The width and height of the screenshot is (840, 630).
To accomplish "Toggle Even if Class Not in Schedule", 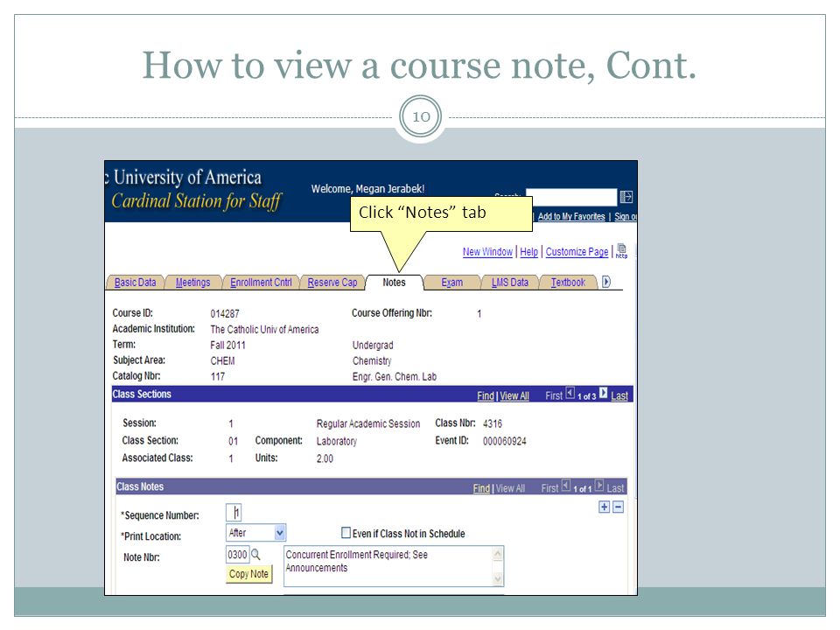I will [346, 533].
